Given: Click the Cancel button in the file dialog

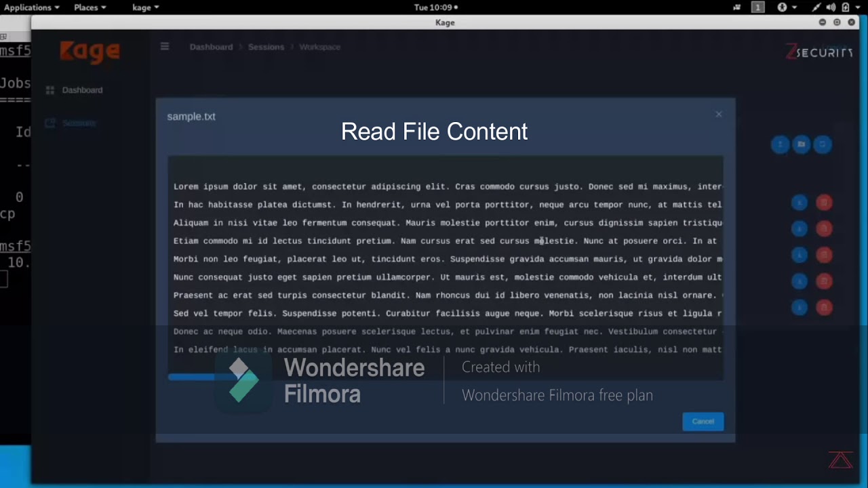Looking at the screenshot, I should pyautogui.click(x=703, y=422).
